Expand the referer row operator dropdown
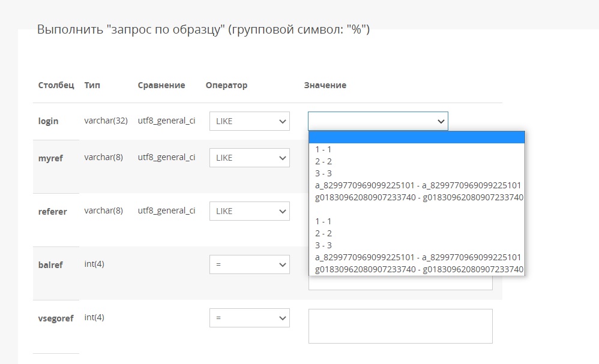 pos(249,211)
